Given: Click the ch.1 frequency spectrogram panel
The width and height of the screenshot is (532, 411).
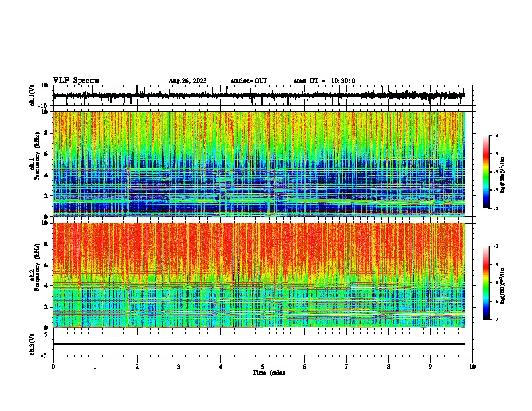Looking at the screenshot, I should coord(259,164).
